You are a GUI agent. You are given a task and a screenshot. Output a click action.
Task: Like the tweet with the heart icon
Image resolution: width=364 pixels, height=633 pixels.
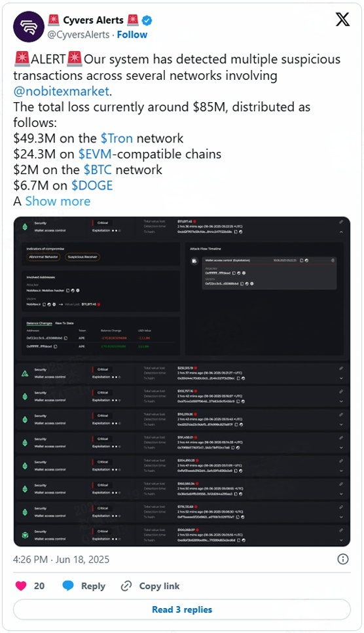21,586
